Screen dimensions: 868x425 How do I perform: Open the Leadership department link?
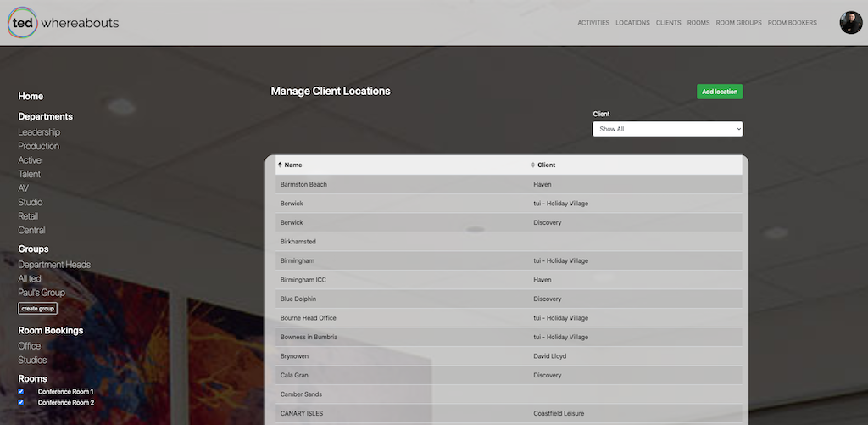tap(39, 132)
